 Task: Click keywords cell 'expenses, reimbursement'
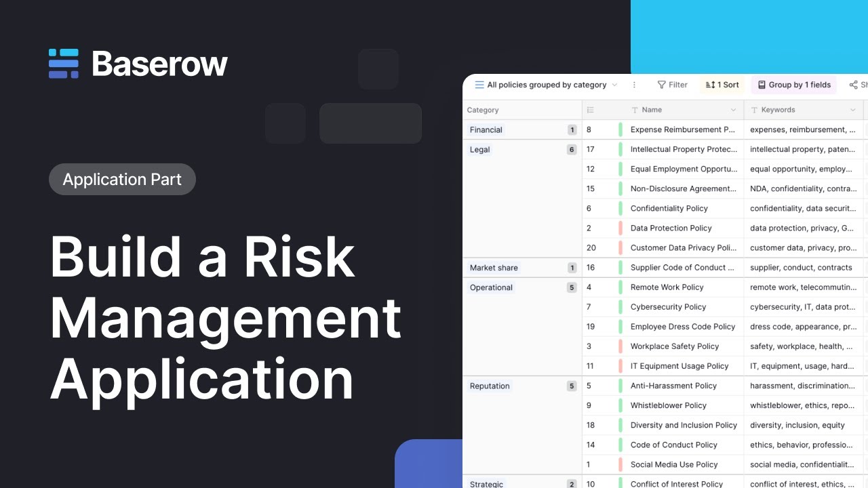point(804,129)
